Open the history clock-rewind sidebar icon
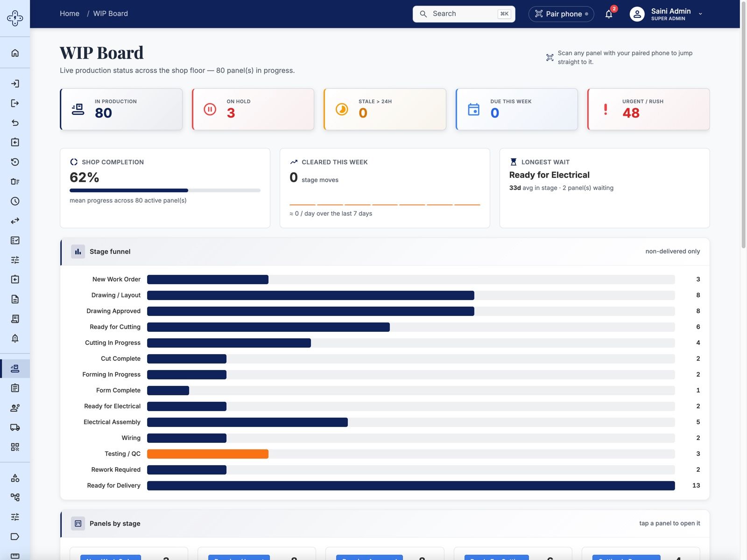 15,162
